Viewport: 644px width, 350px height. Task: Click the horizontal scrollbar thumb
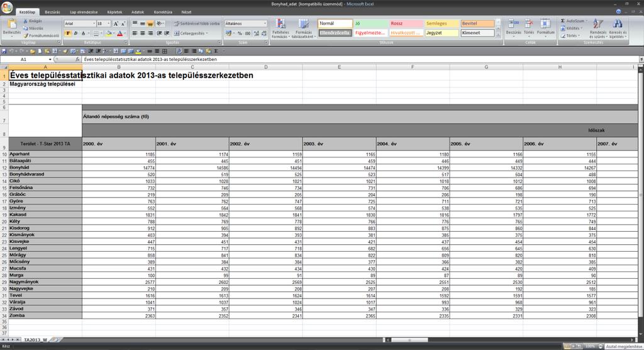click(x=409, y=340)
